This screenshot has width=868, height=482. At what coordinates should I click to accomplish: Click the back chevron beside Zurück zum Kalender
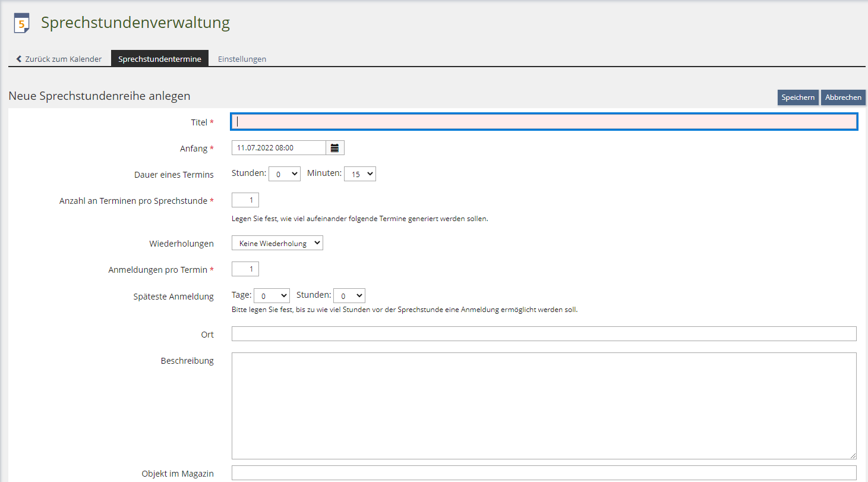[19, 59]
